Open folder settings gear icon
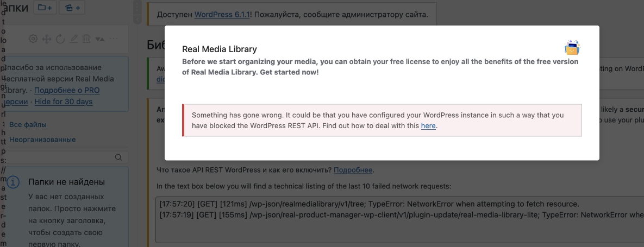The image size is (644, 247). click(x=33, y=39)
